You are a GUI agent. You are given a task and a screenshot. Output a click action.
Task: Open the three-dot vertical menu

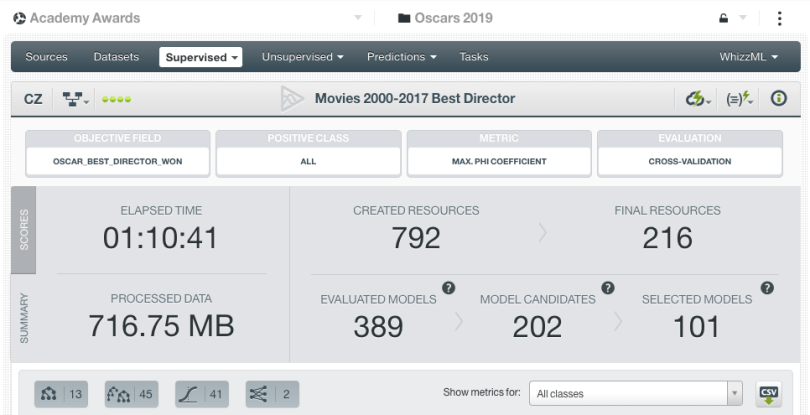point(779,18)
